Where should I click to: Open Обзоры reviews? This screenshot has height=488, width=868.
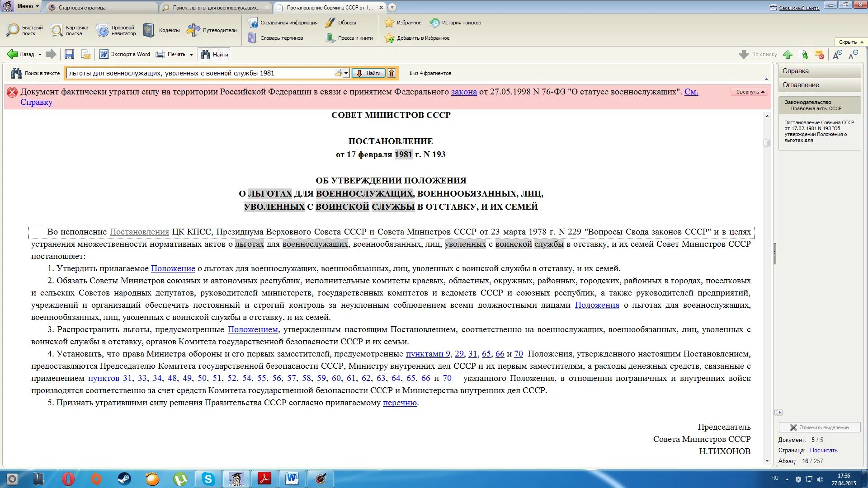341,23
